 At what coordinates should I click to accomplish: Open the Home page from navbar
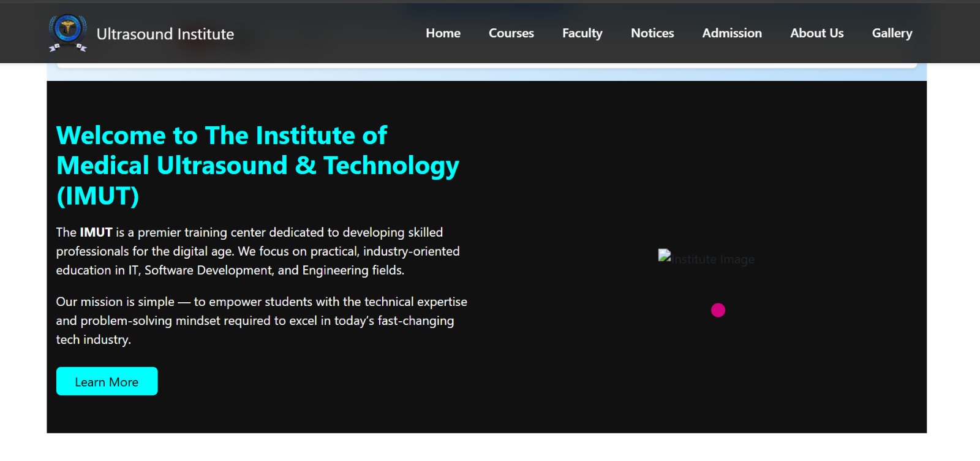[x=443, y=33]
